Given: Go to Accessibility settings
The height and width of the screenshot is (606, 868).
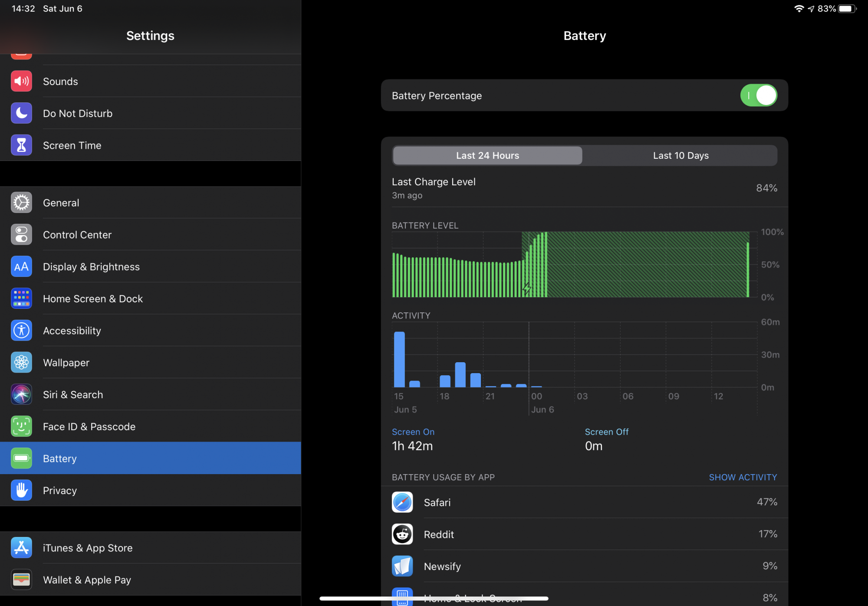Looking at the screenshot, I should coord(151,331).
